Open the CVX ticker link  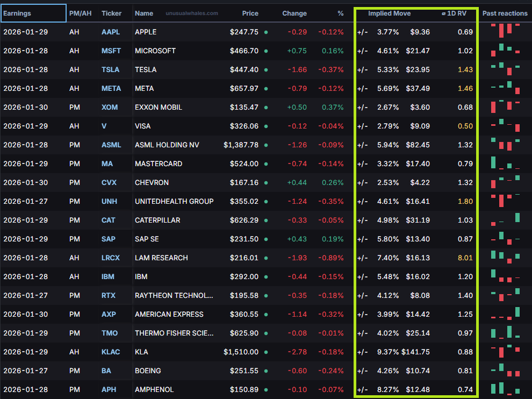click(109, 182)
